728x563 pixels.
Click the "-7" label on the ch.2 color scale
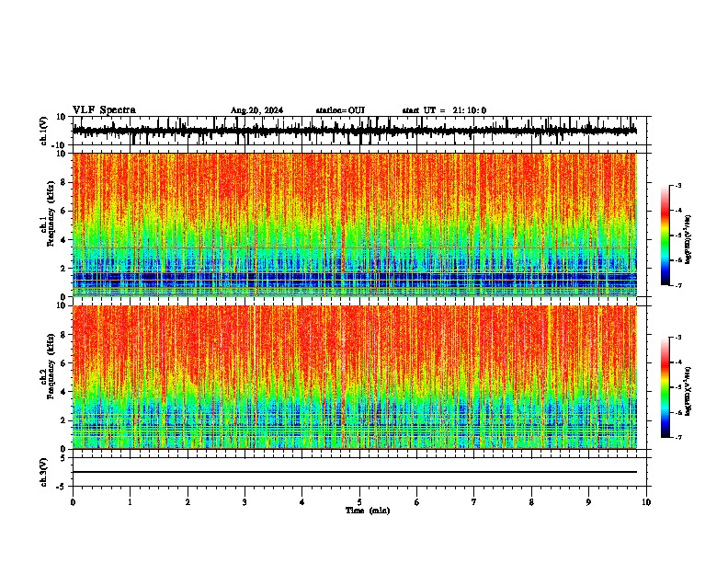click(x=678, y=438)
